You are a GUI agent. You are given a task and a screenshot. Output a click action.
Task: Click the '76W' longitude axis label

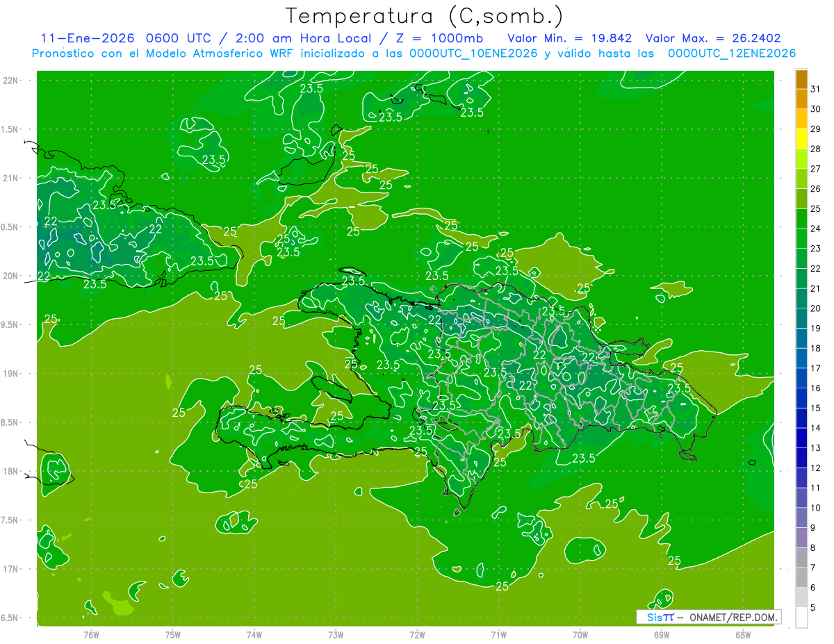coord(91,634)
